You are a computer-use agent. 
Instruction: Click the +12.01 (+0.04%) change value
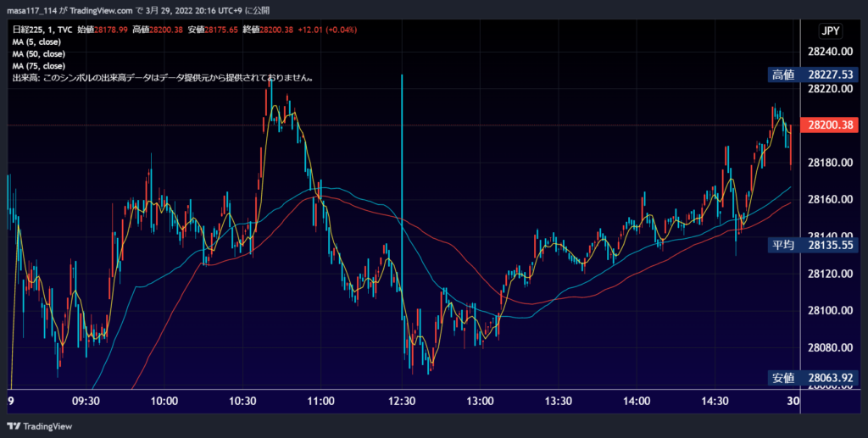pos(327,30)
